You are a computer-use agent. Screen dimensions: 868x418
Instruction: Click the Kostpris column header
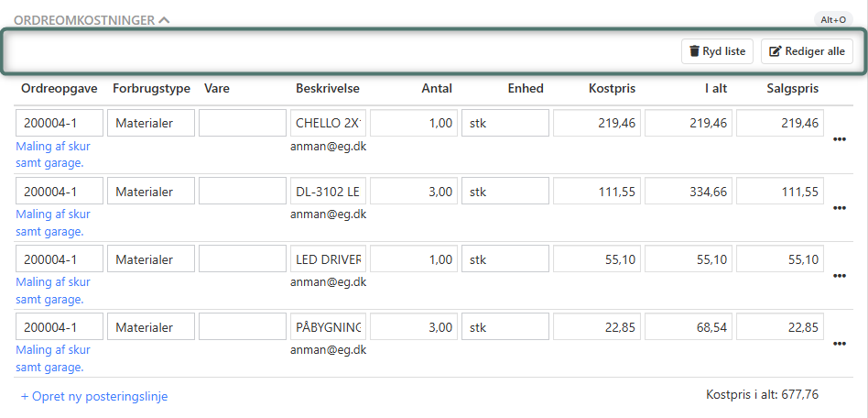(612, 89)
